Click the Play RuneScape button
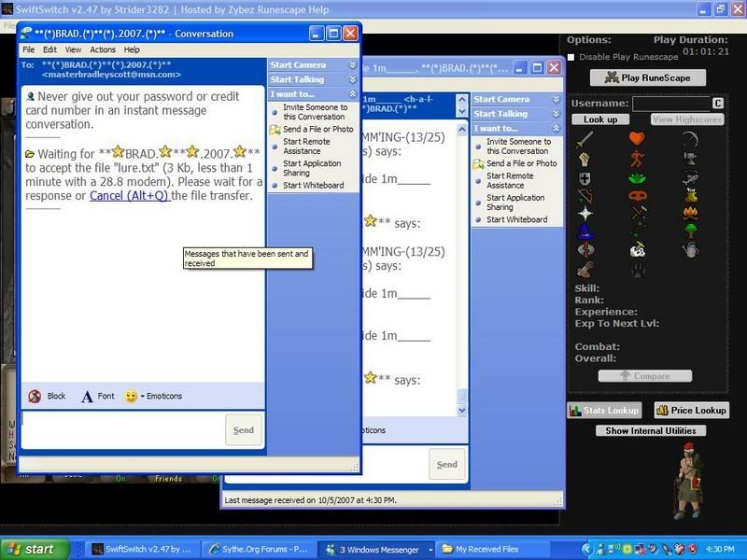The image size is (747, 560). tap(648, 78)
